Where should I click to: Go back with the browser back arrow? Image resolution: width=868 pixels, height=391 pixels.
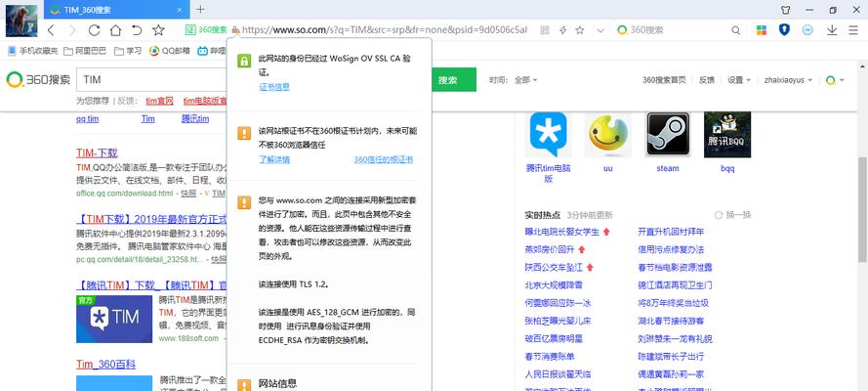coord(51,30)
